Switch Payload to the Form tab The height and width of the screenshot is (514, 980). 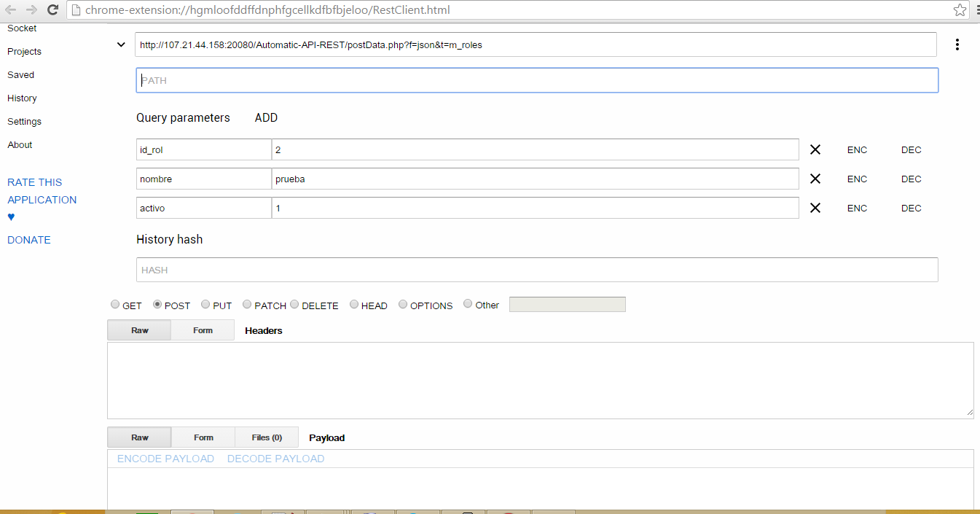pos(203,437)
